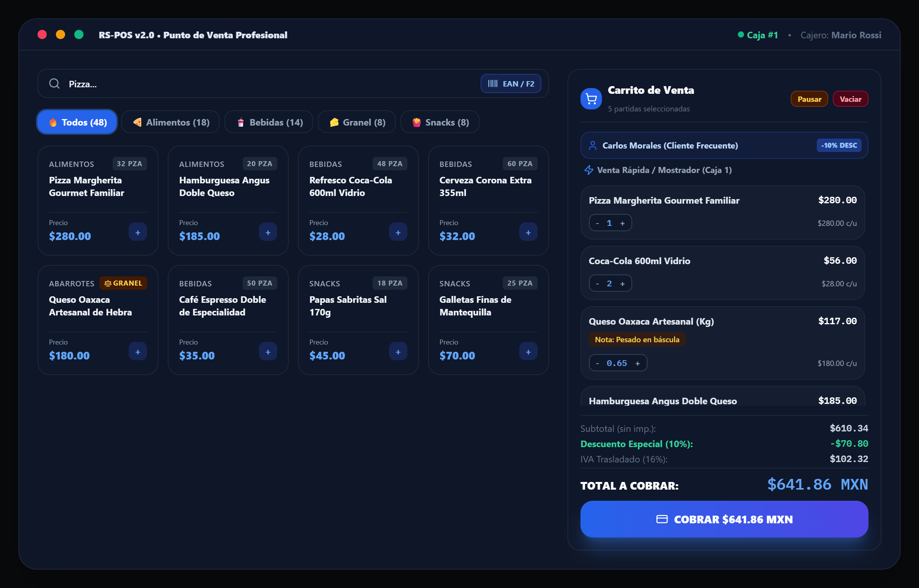Image resolution: width=919 pixels, height=588 pixels.
Task: Increase Coca-Cola 600ml quantity in cart
Action: coord(623,284)
